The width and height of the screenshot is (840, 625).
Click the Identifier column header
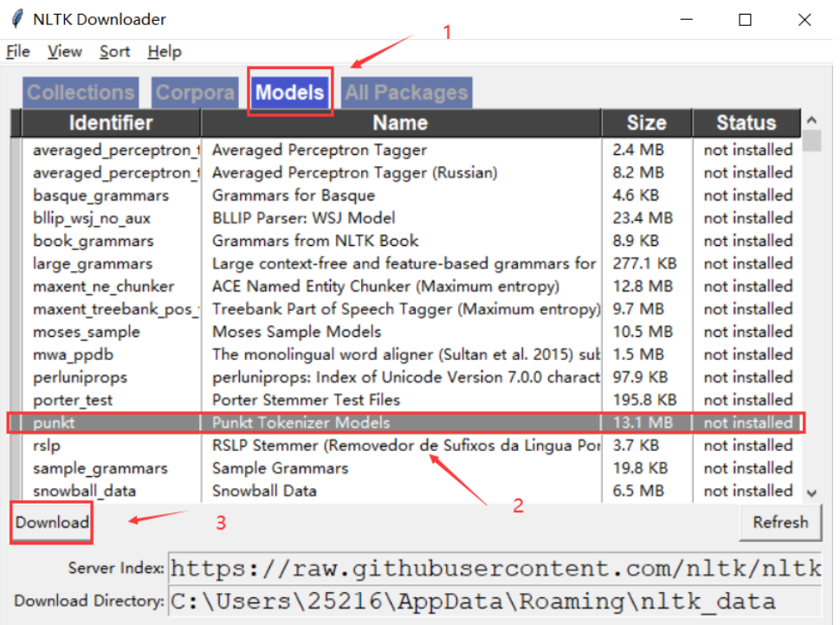(x=111, y=123)
